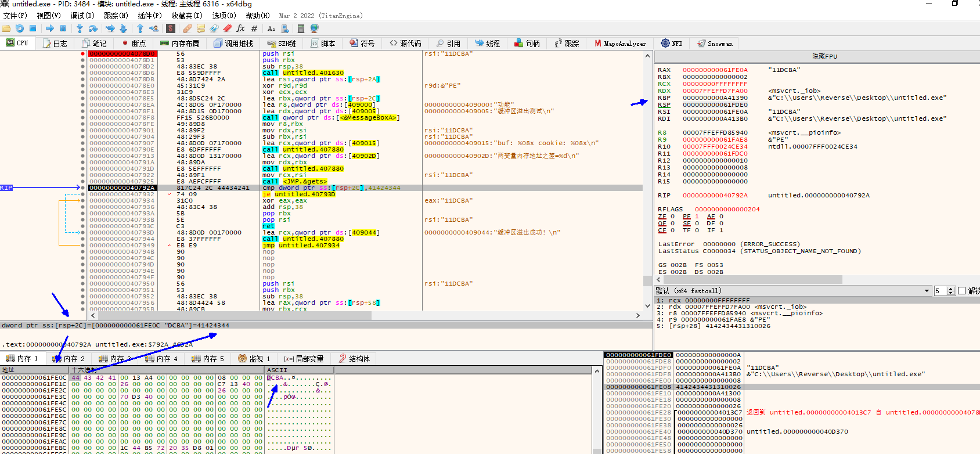This screenshot has height=454, width=980.
Task: Pause execution with the pause icon
Action: pyautogui.click(x=63, y=28)
